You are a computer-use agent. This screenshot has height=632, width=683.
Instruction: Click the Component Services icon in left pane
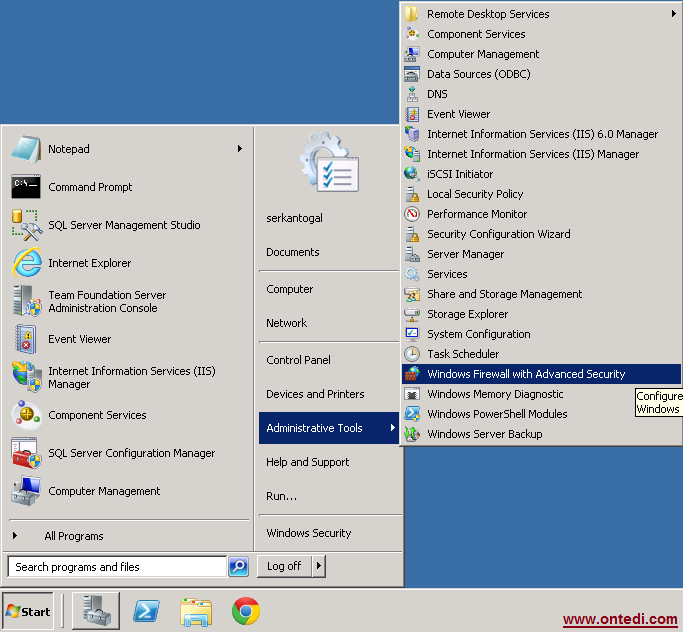coord(26,415)
